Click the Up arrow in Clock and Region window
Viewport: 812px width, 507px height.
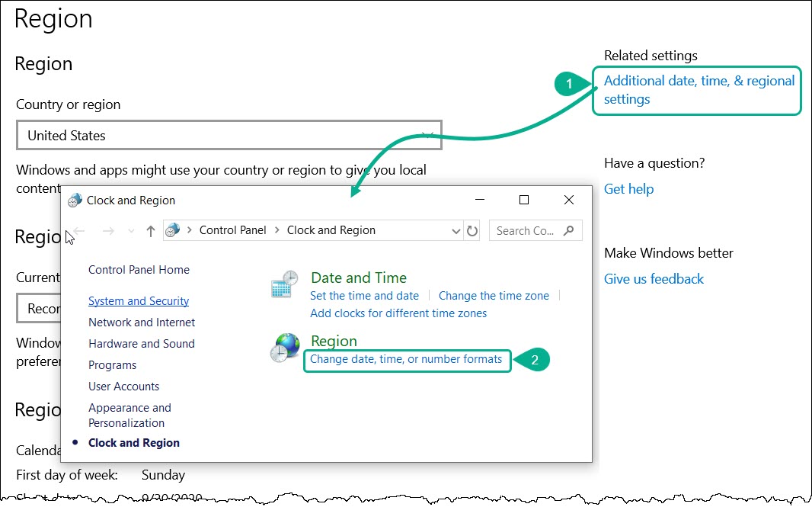150,231
